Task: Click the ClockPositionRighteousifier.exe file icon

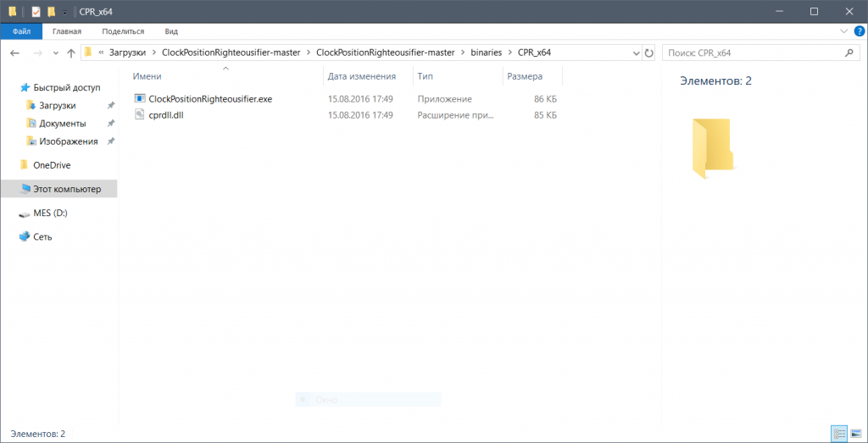Action: (140, 99)
